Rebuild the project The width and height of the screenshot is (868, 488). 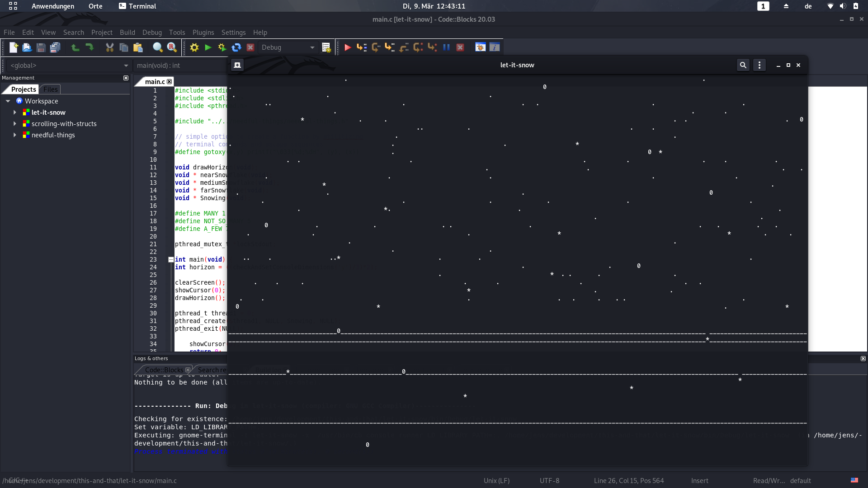coord(236,47)
